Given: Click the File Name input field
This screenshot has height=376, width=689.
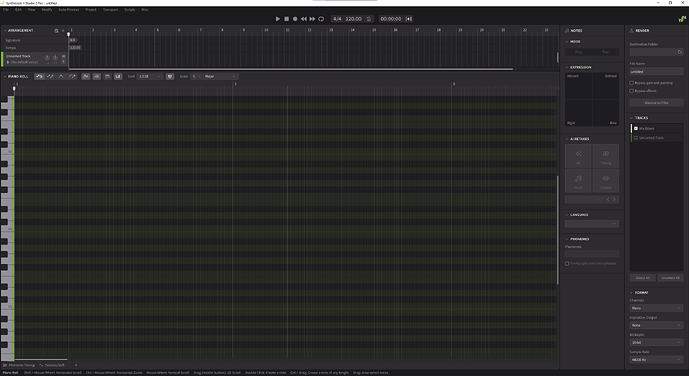Looking at the screenshot, I should click(656, 72).
